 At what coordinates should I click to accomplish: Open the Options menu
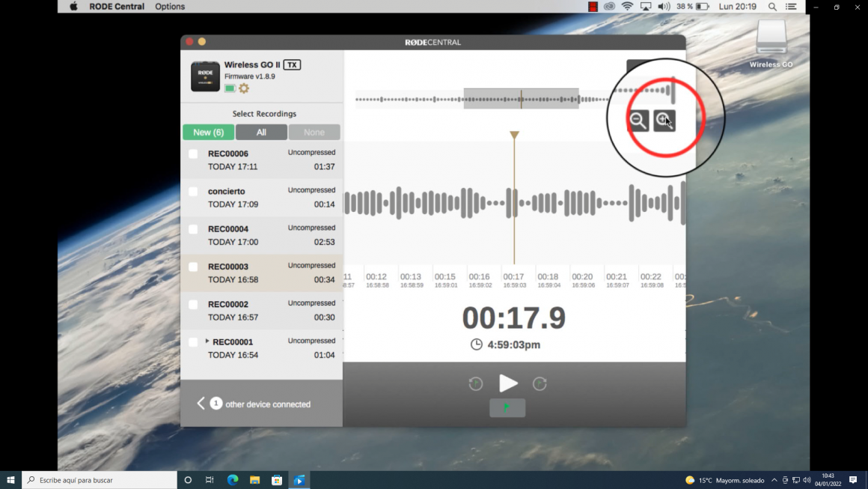(170, 7)
